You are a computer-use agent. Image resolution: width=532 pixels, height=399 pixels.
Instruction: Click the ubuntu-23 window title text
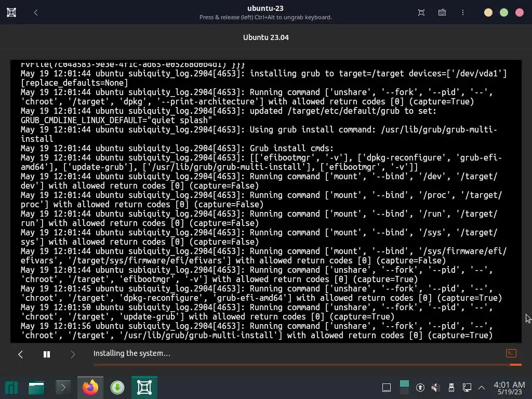(x=265, y=8)
